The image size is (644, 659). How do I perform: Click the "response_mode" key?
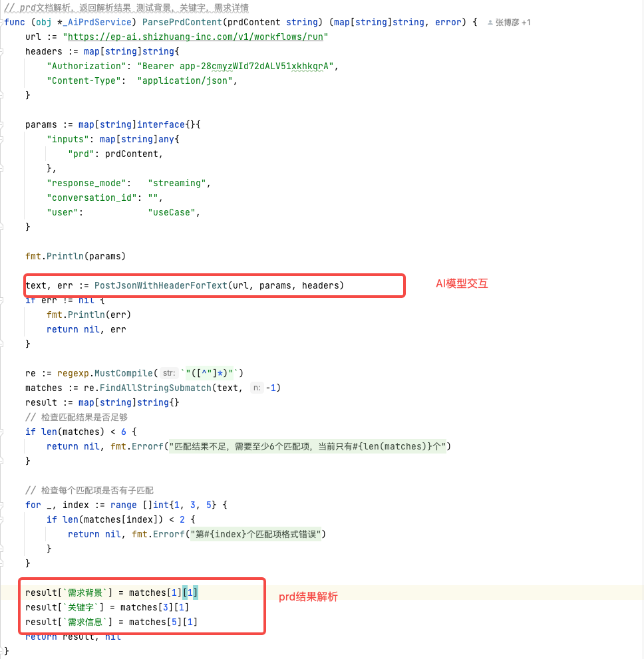click(x=86, y=184)
